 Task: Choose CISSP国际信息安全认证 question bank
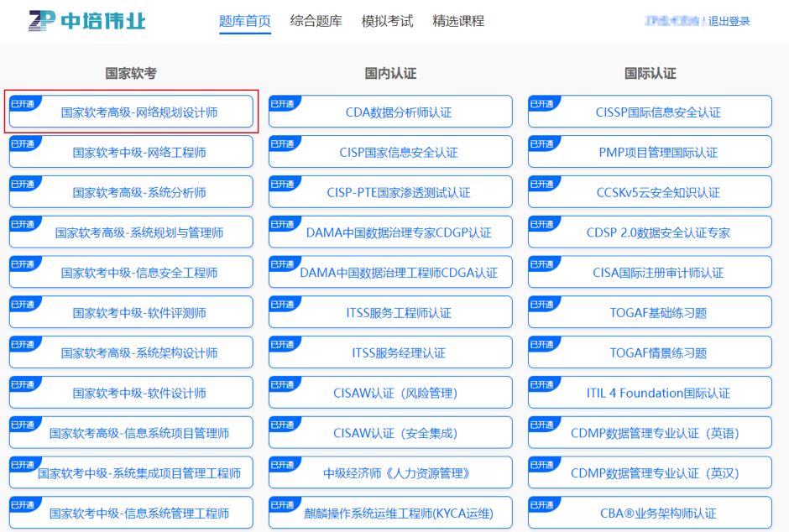658,112
